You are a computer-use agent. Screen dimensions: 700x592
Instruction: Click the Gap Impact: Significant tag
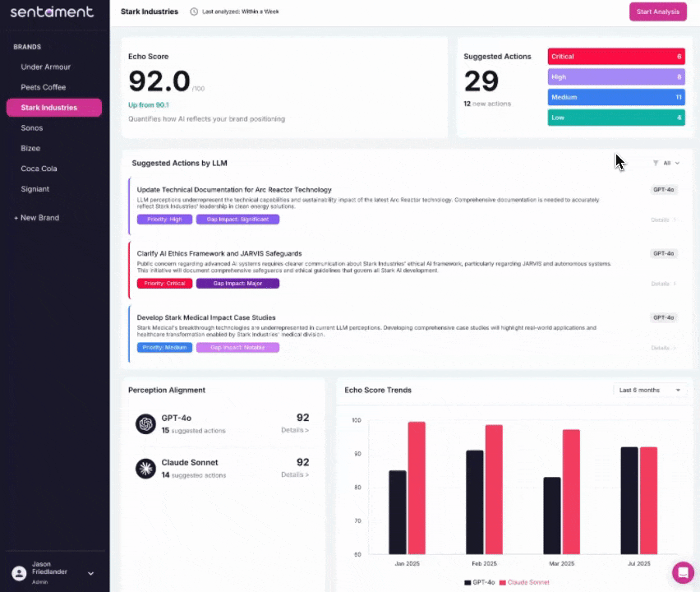point(237,220)
